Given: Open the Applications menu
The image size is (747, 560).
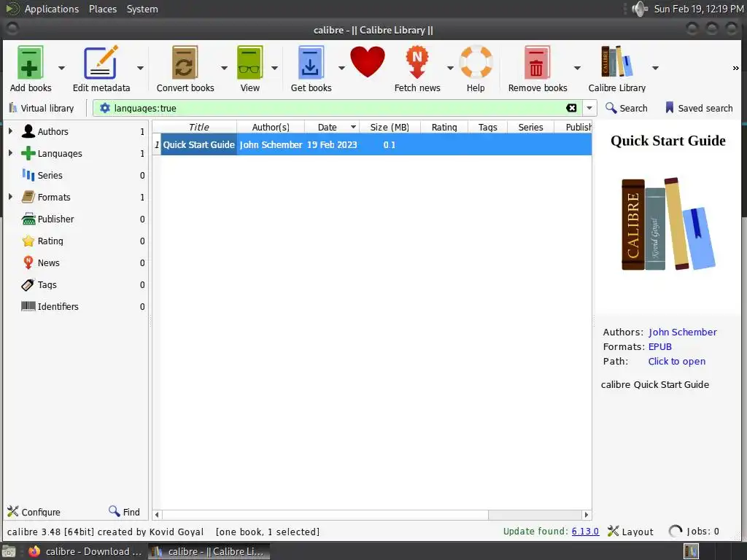Looking at the screenshot, I should (x=52, y=9).
